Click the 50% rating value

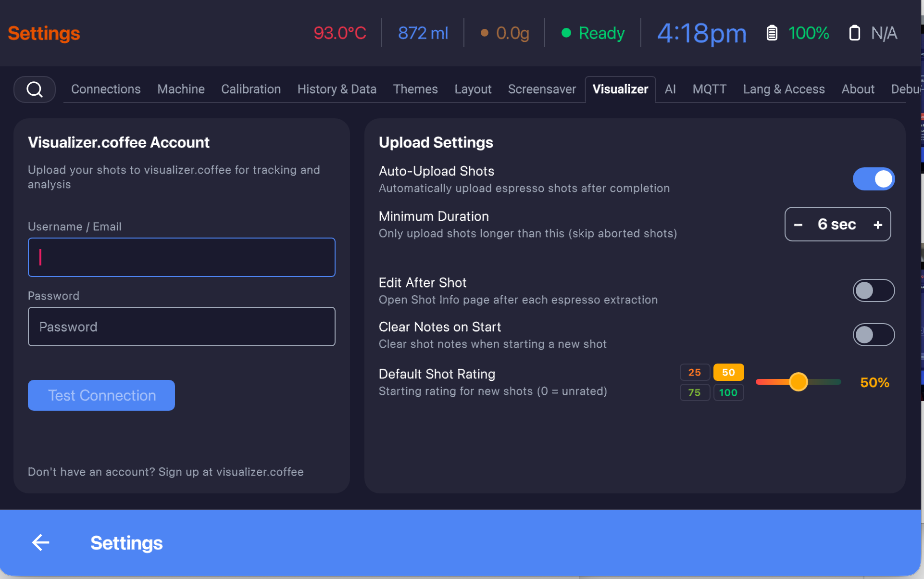[x=874, y=383]
